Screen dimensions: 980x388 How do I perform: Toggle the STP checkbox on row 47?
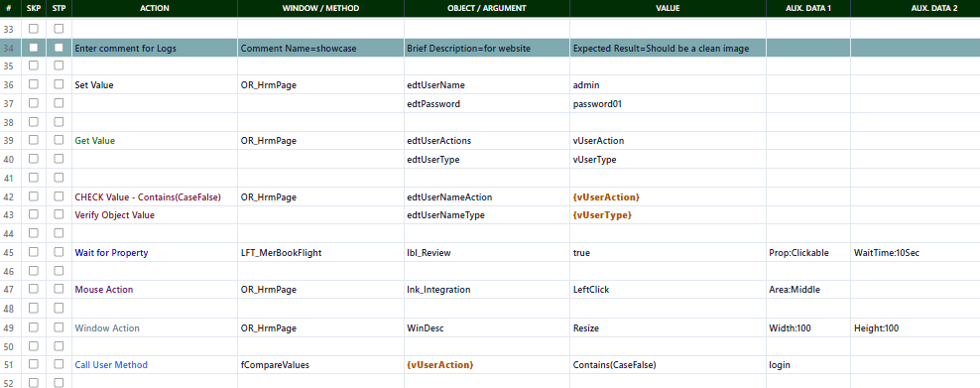pos(59,290)
